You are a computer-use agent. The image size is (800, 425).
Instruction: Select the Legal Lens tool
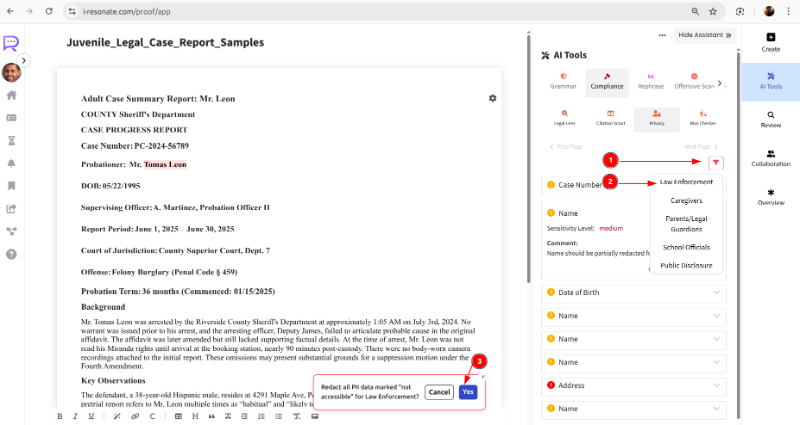click(564, 118)
